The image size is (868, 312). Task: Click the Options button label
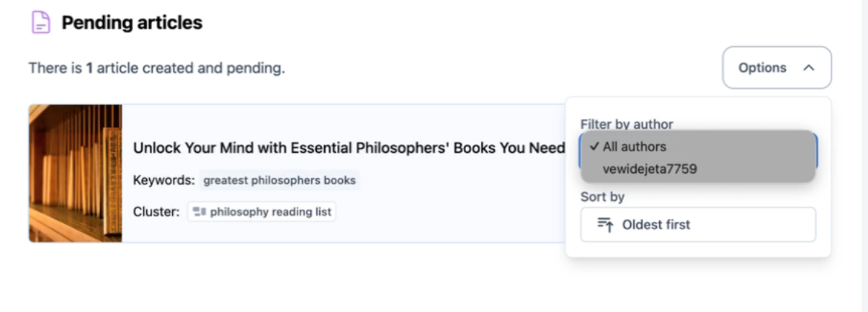point(762,68)
